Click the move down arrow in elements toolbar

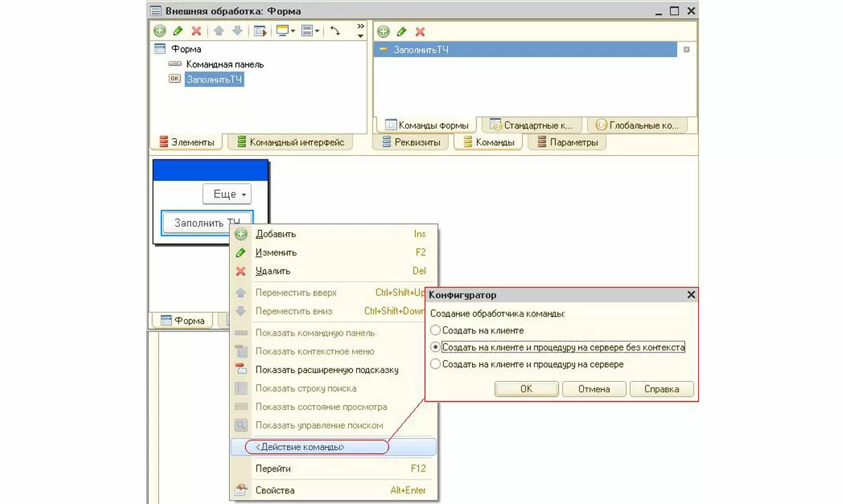pos(237,31)
